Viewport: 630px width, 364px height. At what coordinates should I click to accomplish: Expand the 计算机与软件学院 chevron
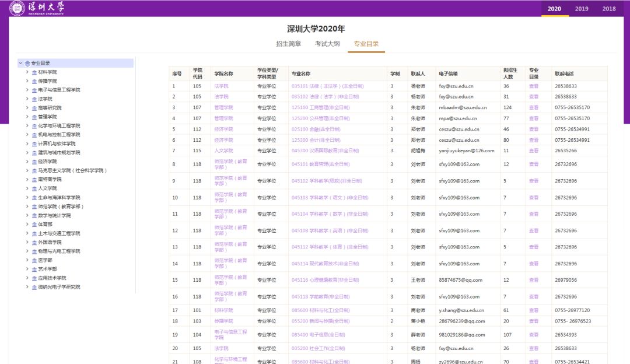click(x=27, y=144)
